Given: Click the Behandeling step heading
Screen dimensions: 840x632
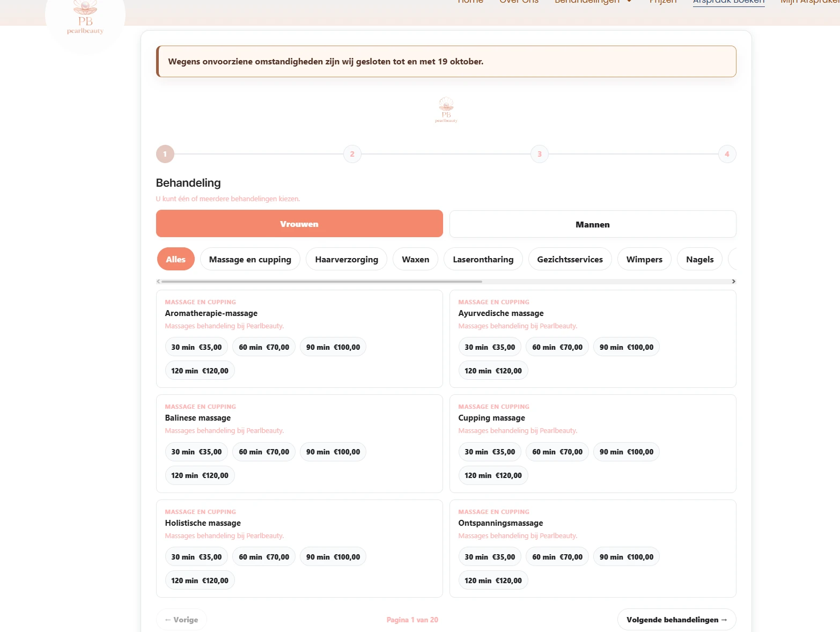Looking at the screenshot, I should [188, 183].
